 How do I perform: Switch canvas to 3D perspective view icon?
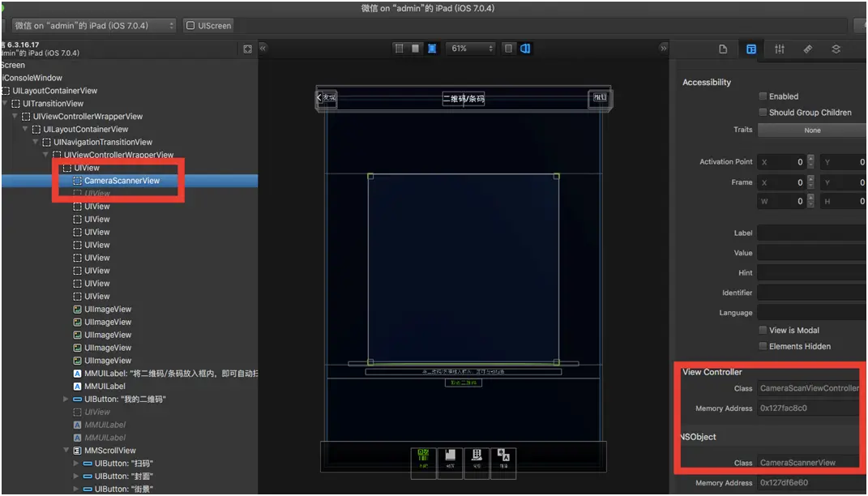(525, 49)
